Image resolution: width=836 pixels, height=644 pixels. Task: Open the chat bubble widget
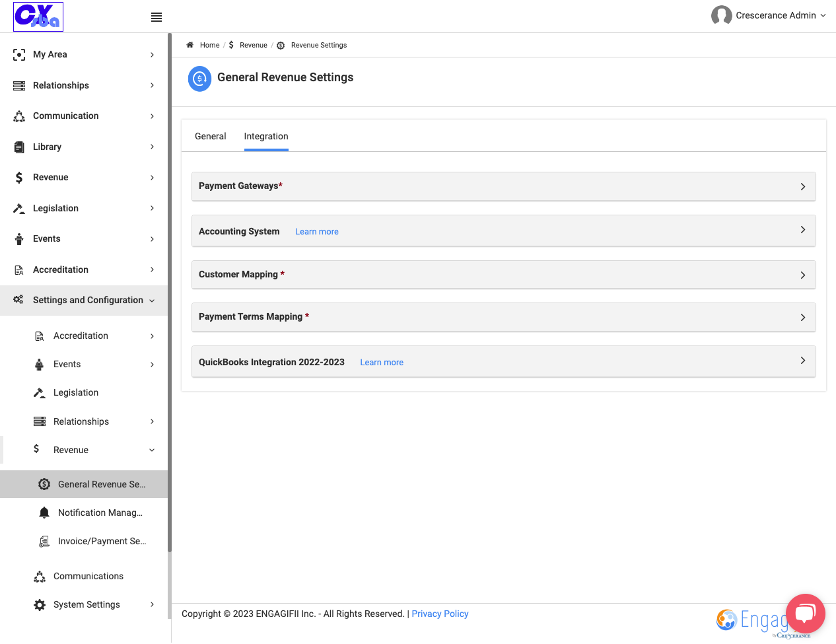point(806,614)
